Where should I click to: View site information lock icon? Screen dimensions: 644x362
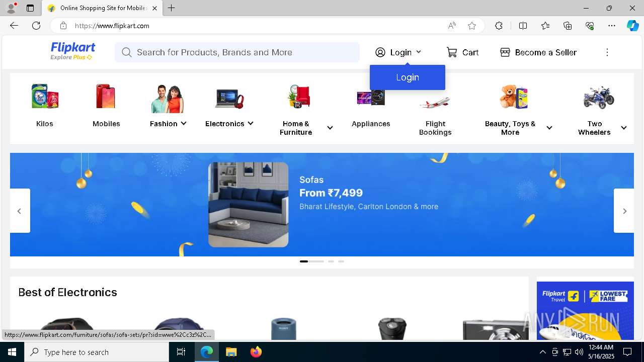pyautogui.click(x=63, y=26)
